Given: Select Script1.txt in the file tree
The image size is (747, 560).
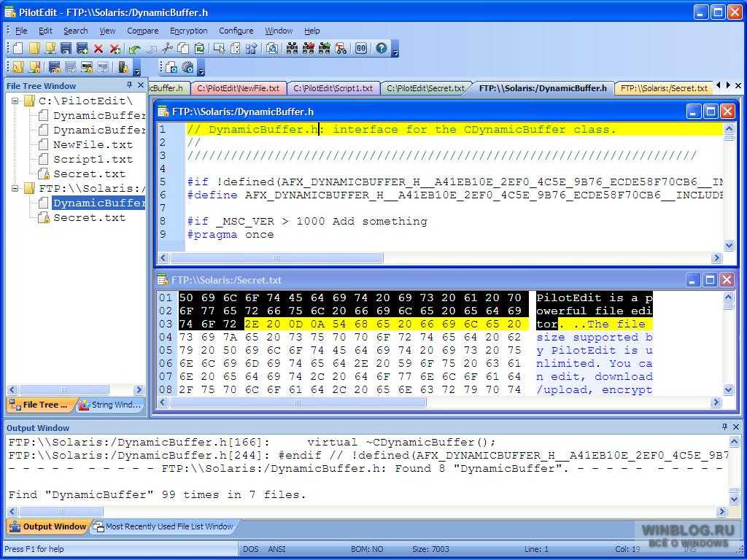Looking at the screenshot, I should 93,160.
